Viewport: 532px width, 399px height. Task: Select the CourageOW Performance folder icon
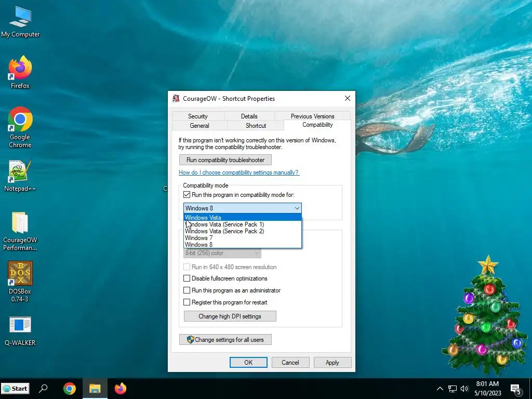pyautogui.click(x=20, y=231)
